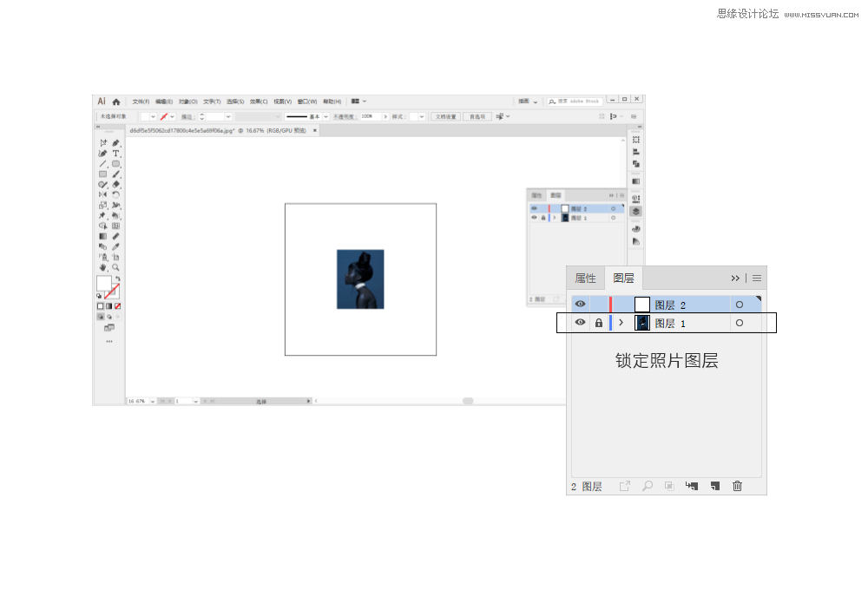Hide 图层 2 via eye icon in the enlarged panel
Screen dimensions: 868x590
pos(580,305)
